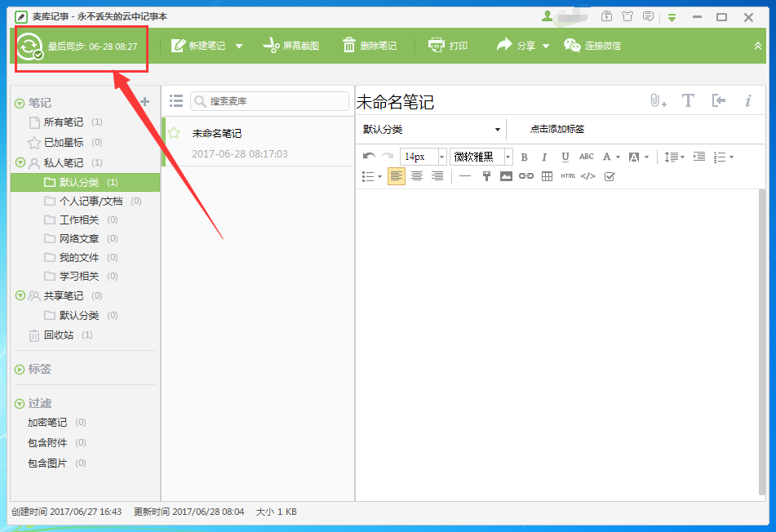Print the note with 打印
The width and height of the screenshot is (776, 532).
pos(448,46)
